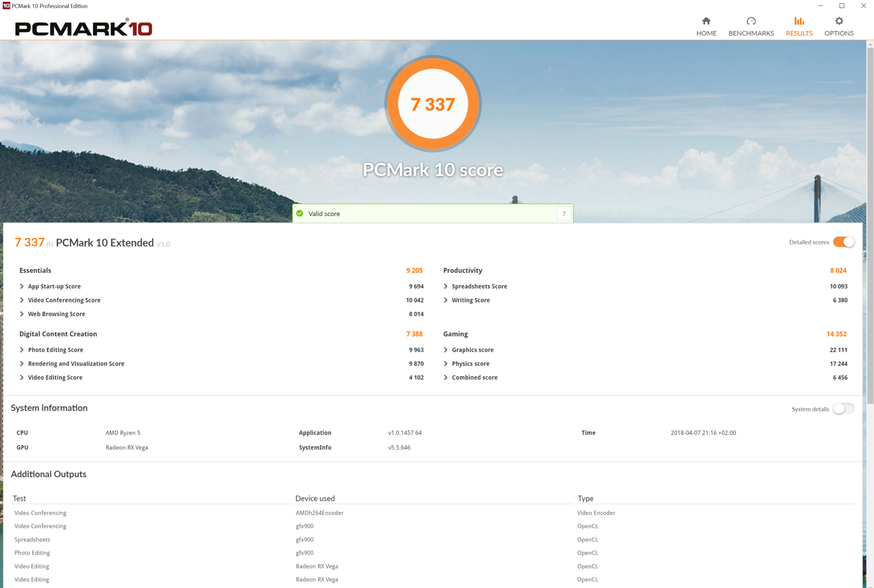Minimize the PCMark 10 window
This screenshot has height=588, width=874.
(x=821, y=6)
